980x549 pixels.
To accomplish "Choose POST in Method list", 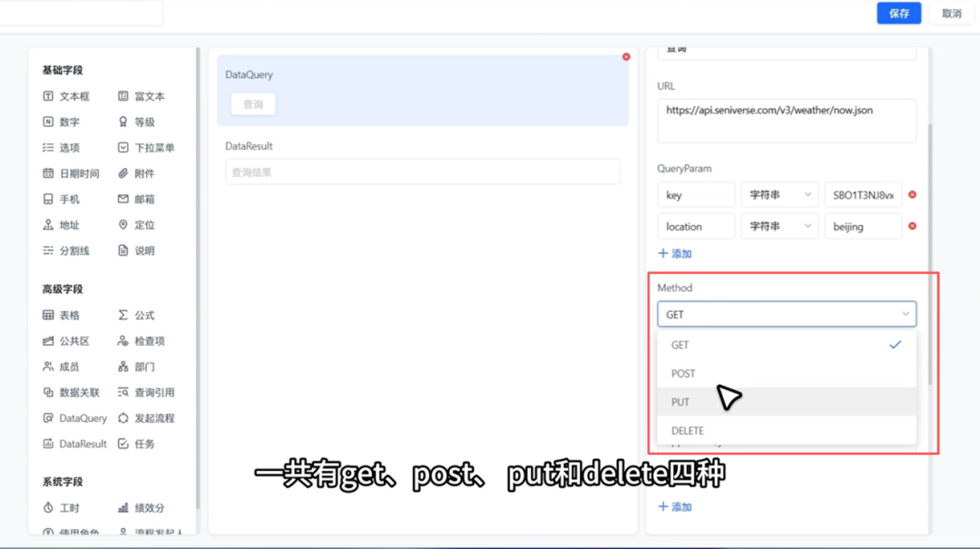I will 787,373.
